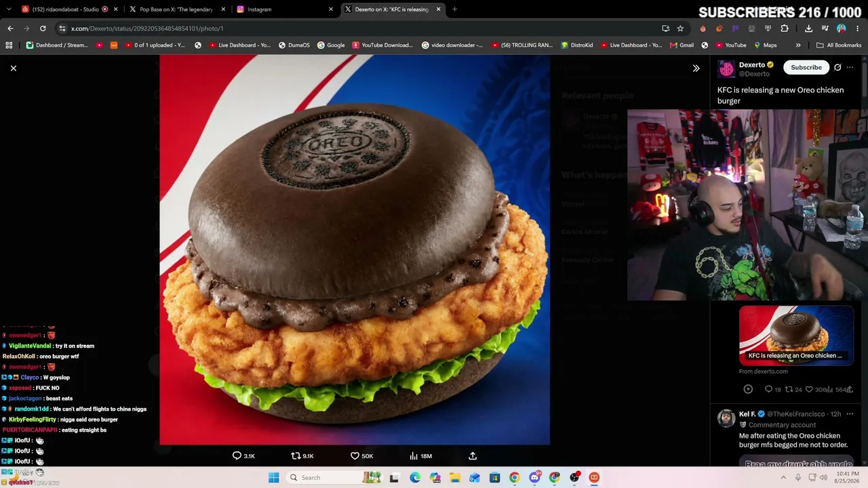Open the Extensions puzzle icon

(x=785, y=28)
